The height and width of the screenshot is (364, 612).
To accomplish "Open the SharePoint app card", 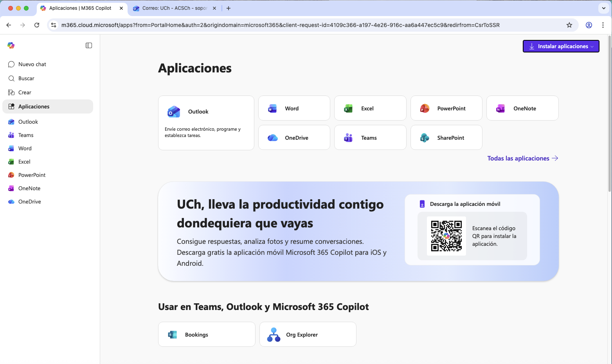I will (x=446, y=137).
